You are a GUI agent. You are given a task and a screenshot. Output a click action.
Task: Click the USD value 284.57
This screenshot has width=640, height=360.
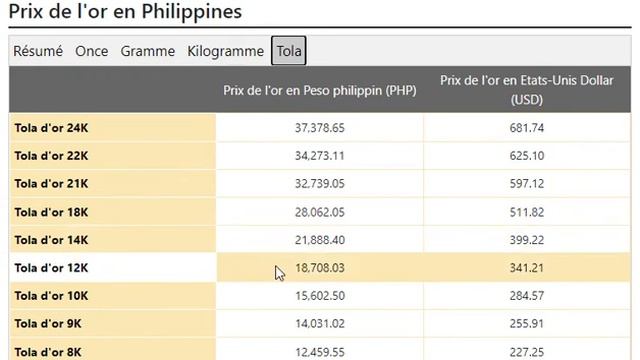[527, 296]
